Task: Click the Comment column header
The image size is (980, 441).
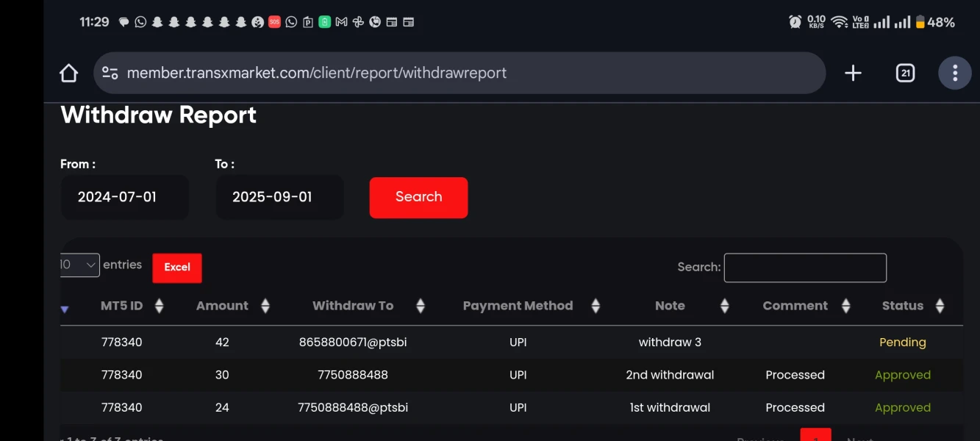Action: coord(795,306)
